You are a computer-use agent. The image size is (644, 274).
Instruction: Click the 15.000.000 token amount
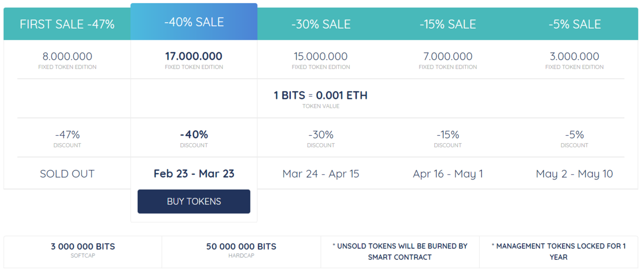point(321,56)
